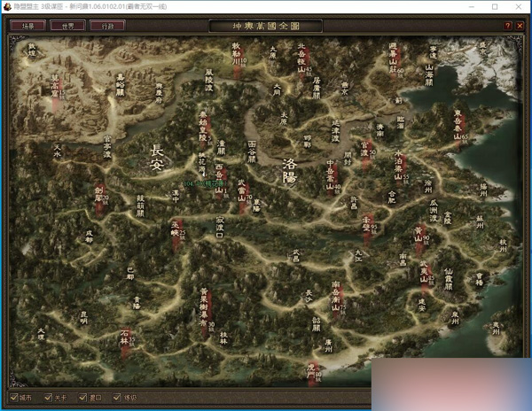
Task: Maximize the game window
Action: point(494,6)
